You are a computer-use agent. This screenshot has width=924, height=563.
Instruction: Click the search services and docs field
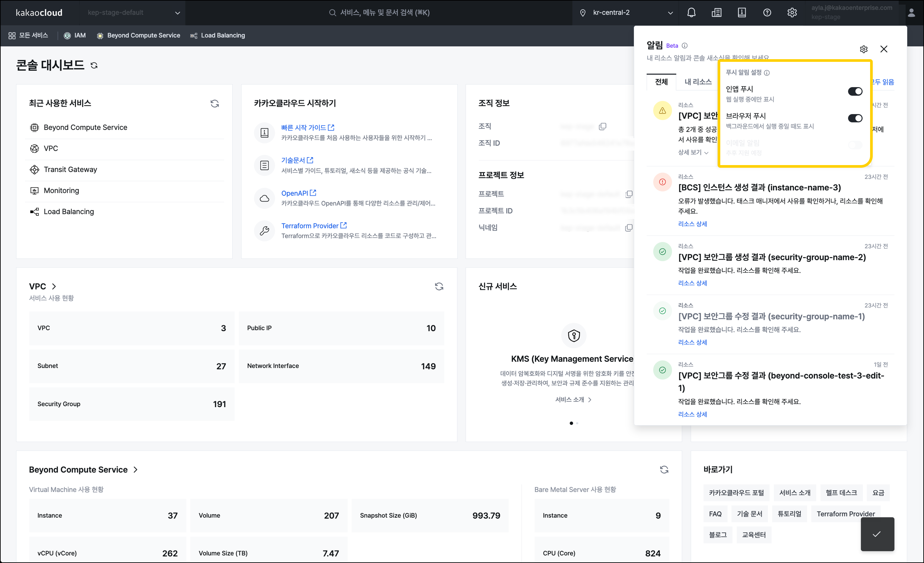[x=379, y=13]
